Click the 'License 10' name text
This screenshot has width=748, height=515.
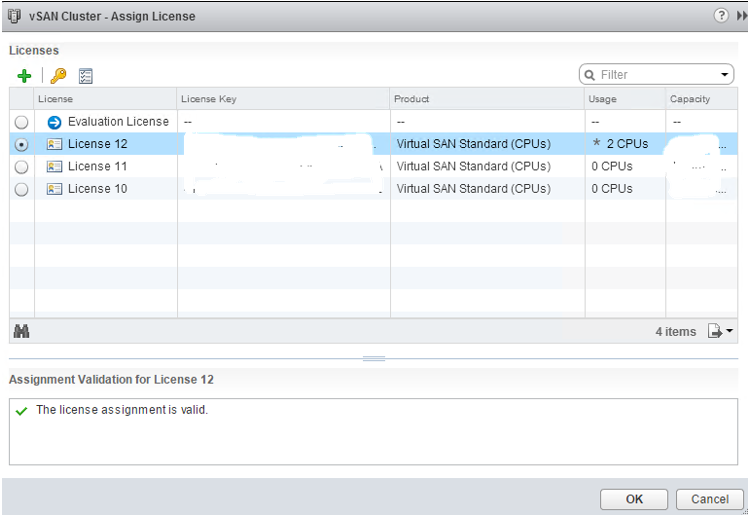tap(98, 188)
